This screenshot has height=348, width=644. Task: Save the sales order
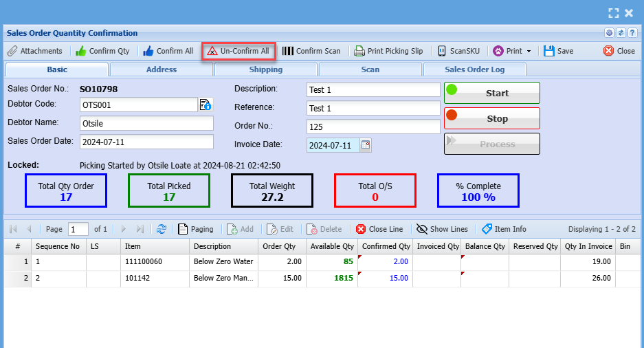tap(558, 51)
